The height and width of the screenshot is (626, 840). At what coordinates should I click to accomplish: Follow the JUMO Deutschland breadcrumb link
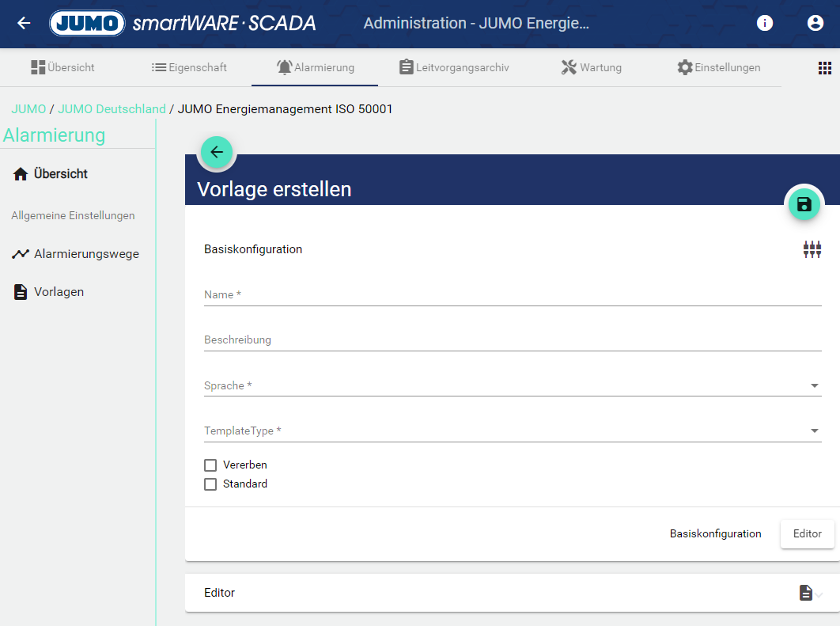coord(112,109)
